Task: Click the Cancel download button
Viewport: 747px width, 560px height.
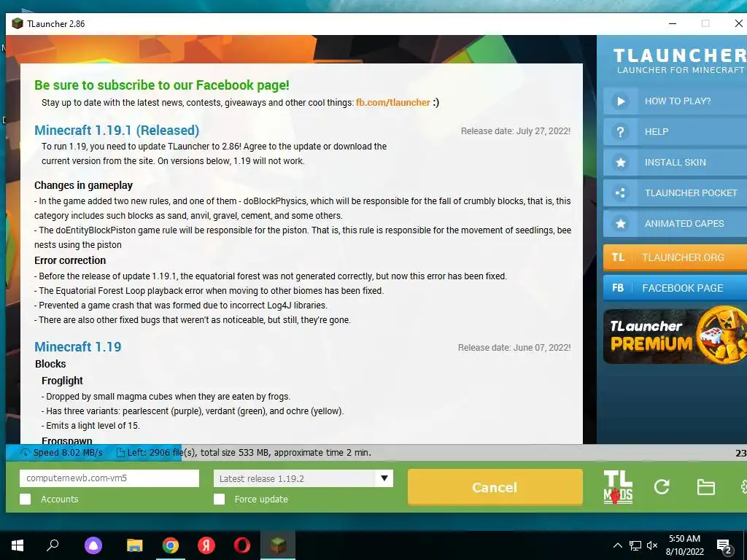Action: [495, 487]
